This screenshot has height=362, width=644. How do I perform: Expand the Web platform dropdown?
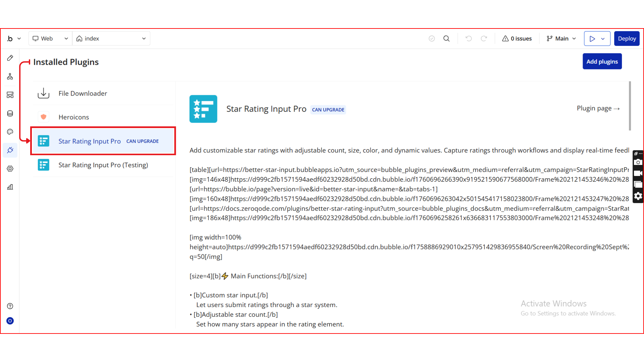[x=50, y=39]
